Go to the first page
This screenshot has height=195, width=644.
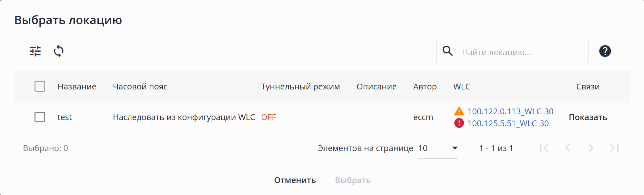pos(544,148)
